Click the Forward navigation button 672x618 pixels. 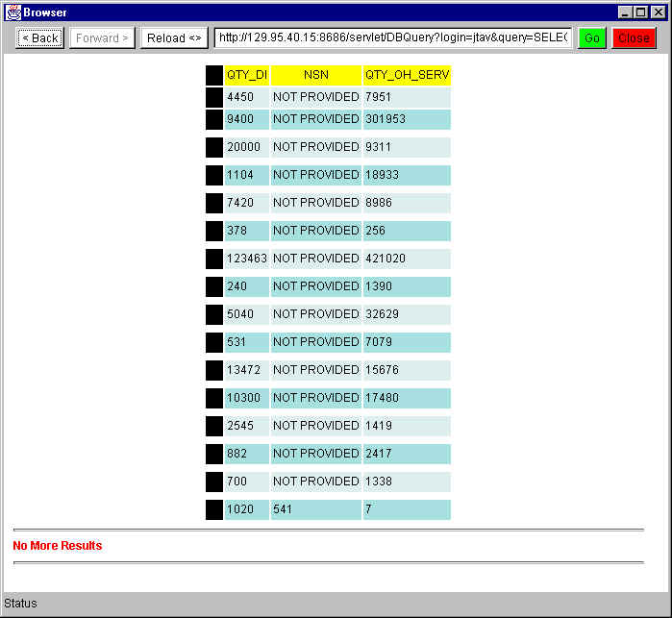click(102, 38)
